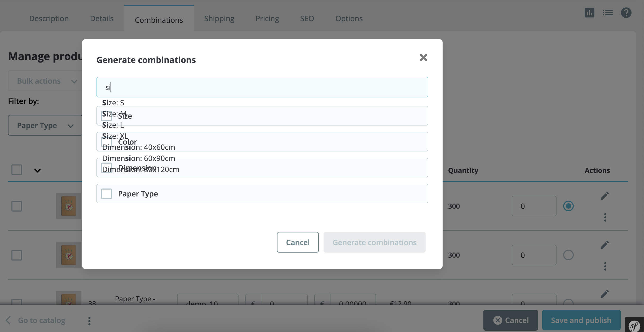
Task: Click the back arrow beside Go to catalog
Action: click(x=8, y=320)
